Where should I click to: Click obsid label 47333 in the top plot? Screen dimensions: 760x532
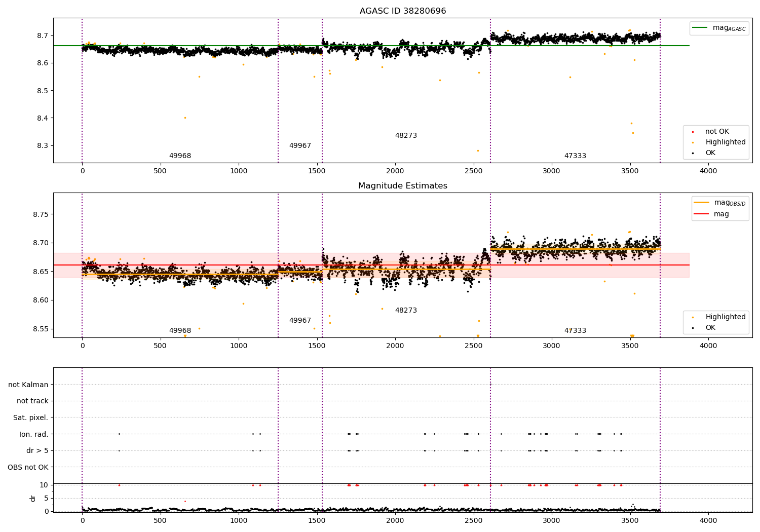[576, 156]
